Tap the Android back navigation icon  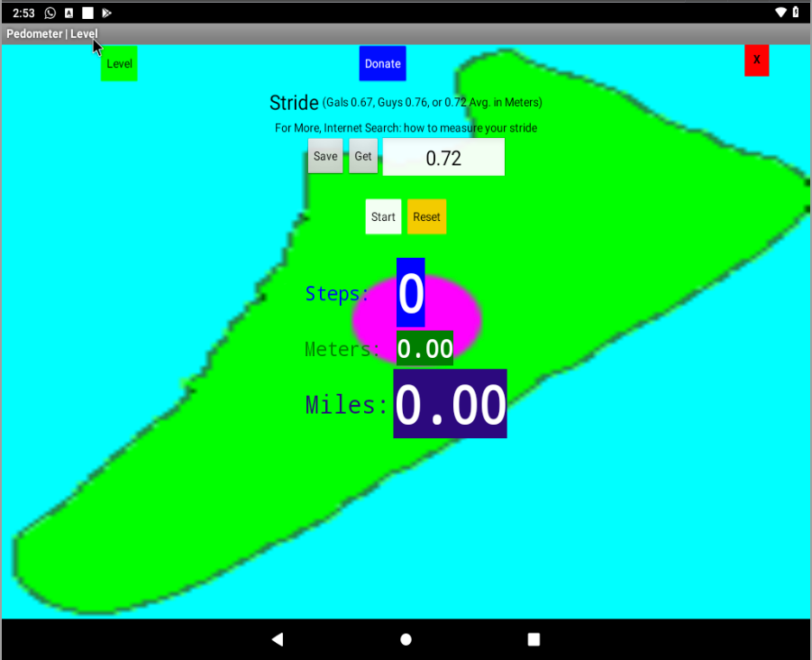(x=278, y=639)
